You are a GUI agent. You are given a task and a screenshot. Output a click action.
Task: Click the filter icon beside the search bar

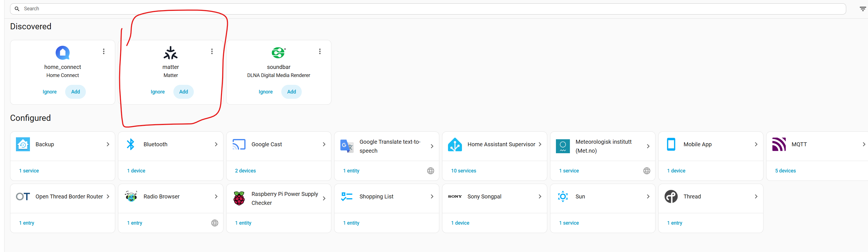point(863,9)
